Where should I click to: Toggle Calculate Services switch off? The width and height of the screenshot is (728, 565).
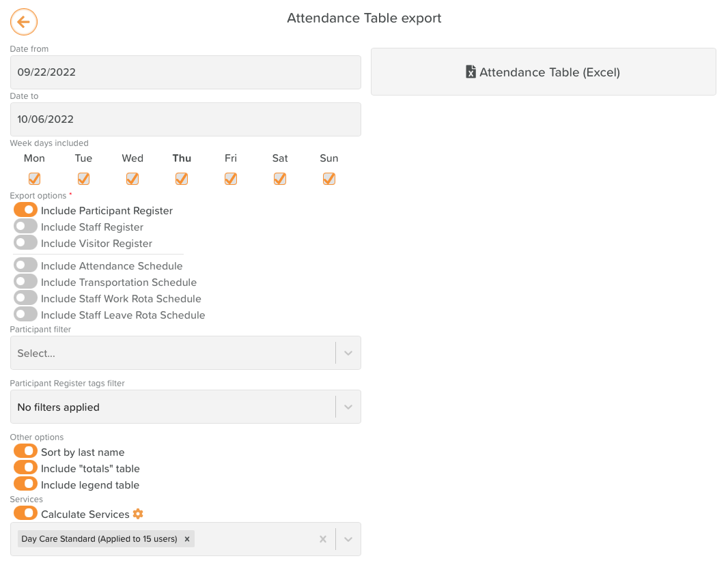coord(25,514)
